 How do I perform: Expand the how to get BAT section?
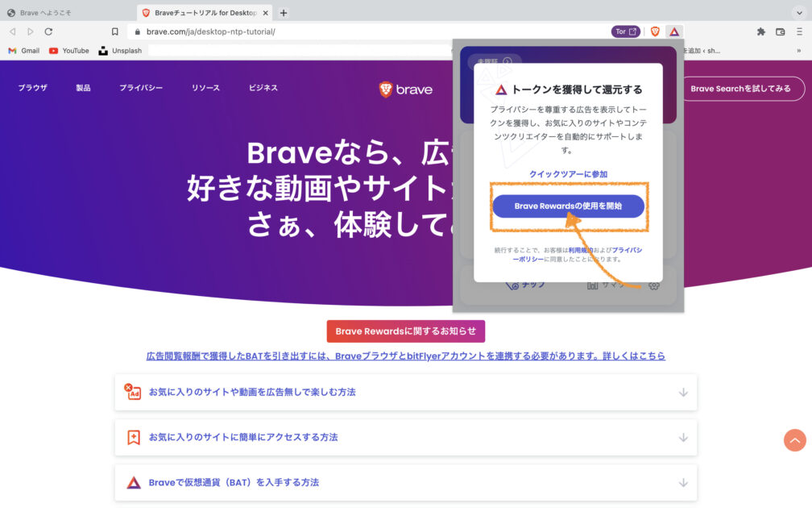[405, 482]
